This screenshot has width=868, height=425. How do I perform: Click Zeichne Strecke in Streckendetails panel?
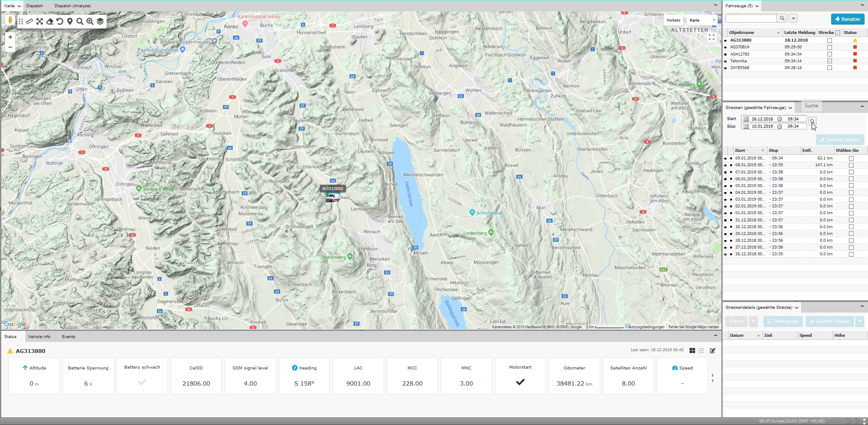[830, 322]
